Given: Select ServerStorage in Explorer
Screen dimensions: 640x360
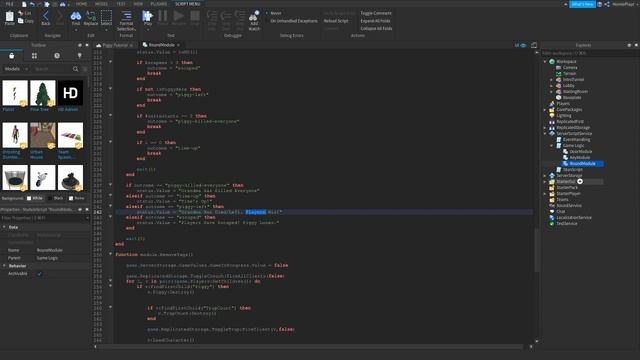Looking at the screenshot, I should (x=569, y=176).
